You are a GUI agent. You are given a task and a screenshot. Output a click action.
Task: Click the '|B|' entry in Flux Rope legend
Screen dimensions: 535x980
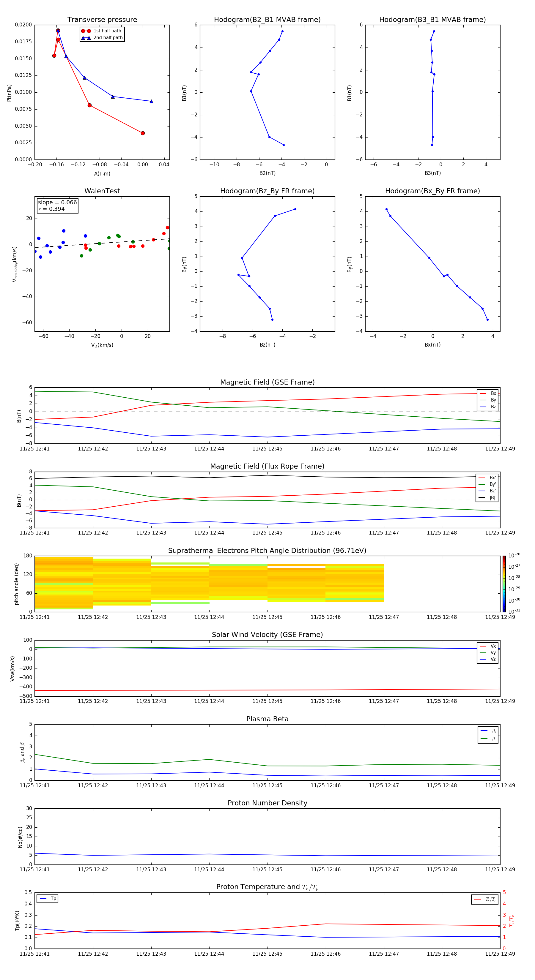pyautogui.click(x=487, y=498)
